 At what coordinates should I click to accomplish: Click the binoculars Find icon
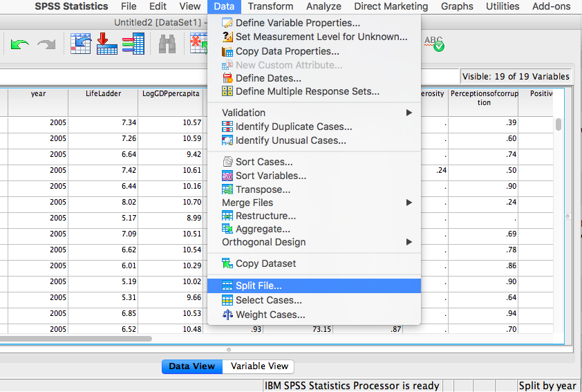167,44
